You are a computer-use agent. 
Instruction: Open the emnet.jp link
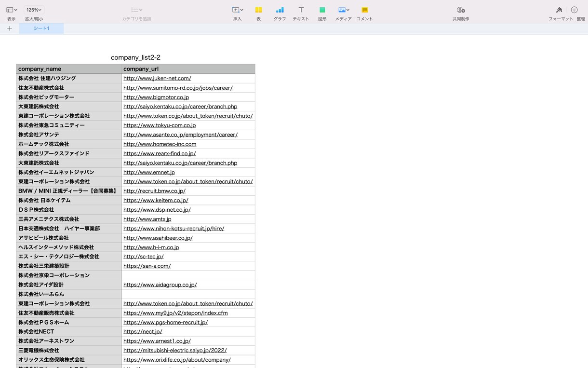click(x=149, y=172)
